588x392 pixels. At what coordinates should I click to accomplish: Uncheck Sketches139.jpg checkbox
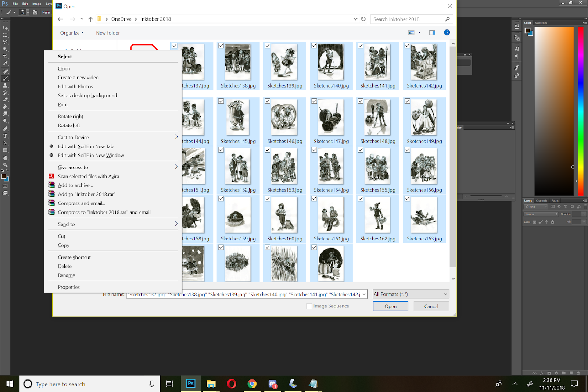click(268, 46)
